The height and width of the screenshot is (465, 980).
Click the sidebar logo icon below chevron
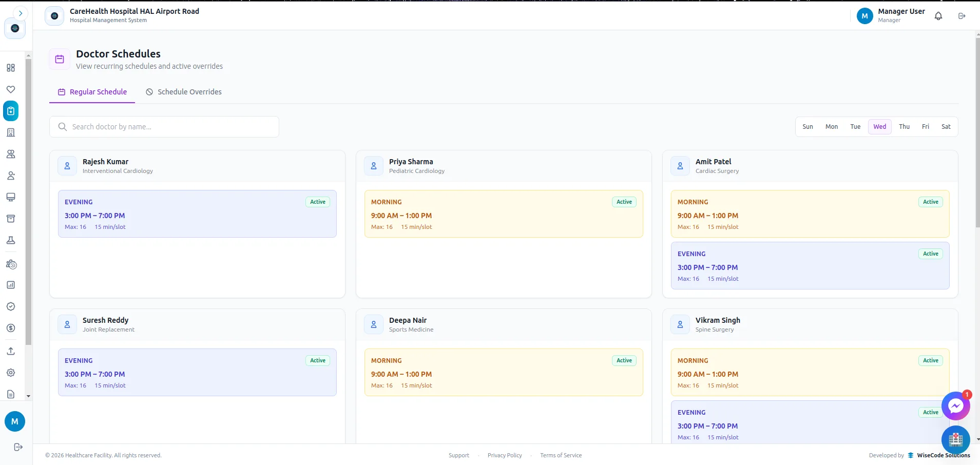point(15,28)
